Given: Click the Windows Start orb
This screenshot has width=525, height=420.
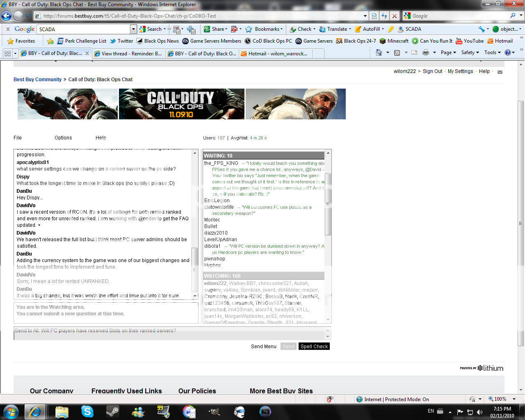Looking at the screenshot, I should coord(10,411).
